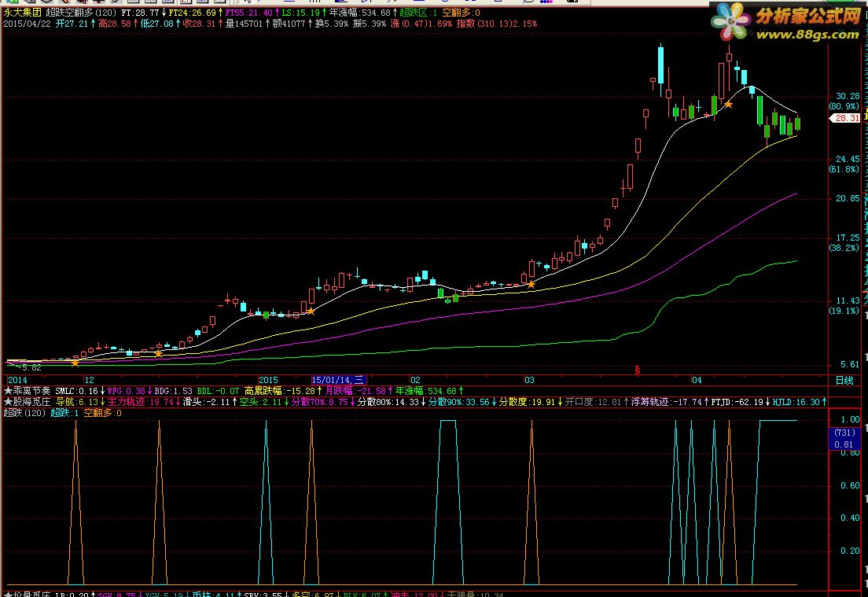Select the 超跌空翻多(120) indicator title in the main chart
The height and width of the screenshot is (597, 868).
coord(82,12)
